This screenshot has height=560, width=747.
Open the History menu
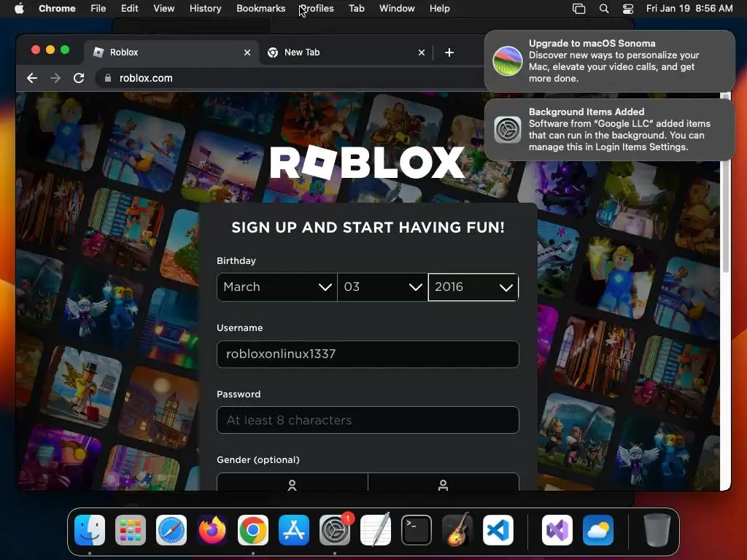pos(205,8)
